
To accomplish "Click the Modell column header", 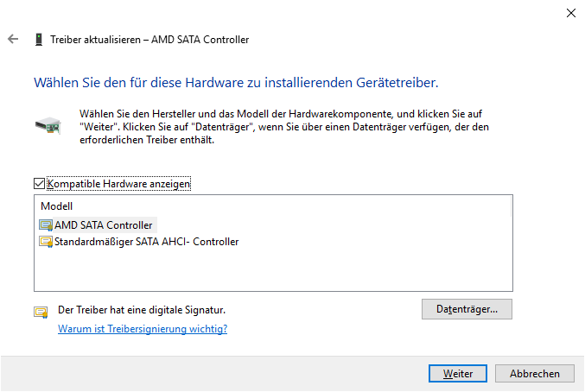I will click(x=57, y=206).
